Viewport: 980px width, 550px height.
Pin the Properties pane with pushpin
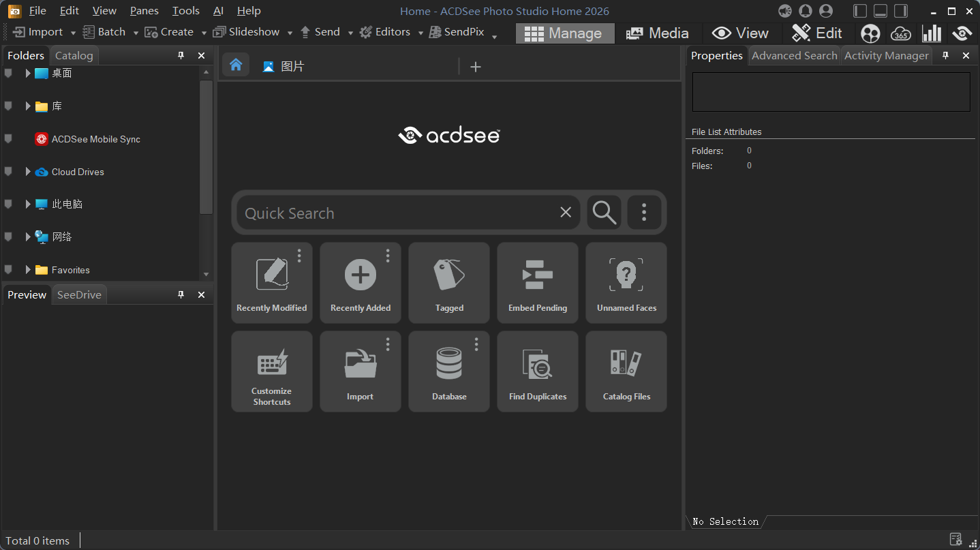pos(945,56)
